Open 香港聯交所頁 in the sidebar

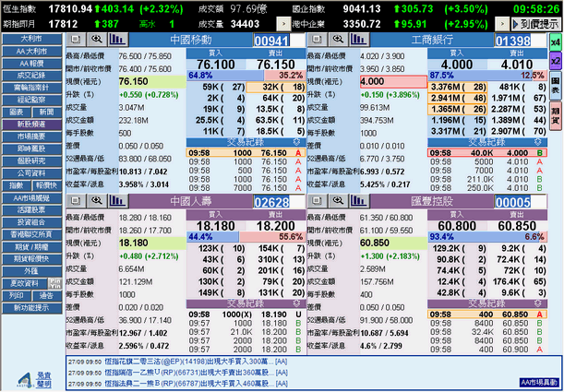tap(32, 234)
